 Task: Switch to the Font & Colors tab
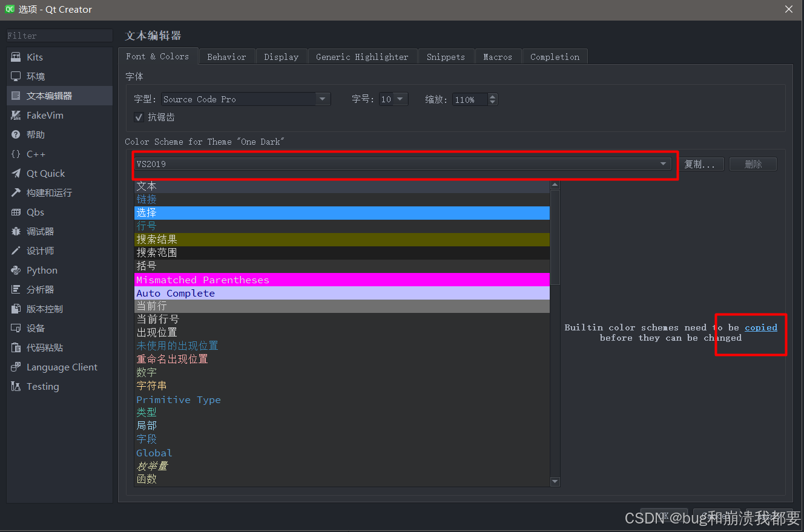[157, 56]
